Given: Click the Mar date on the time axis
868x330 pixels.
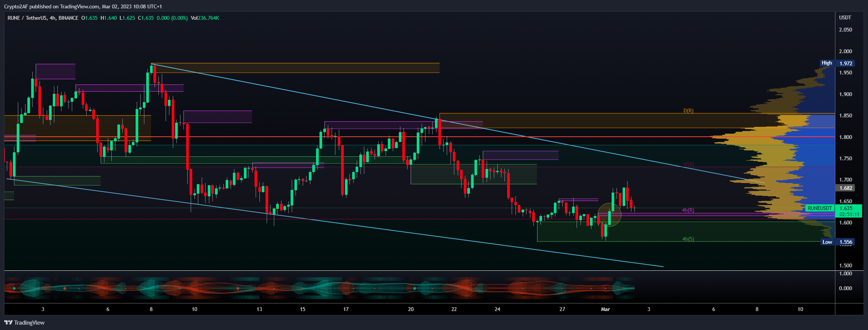Looking at the screenshot, I should coord(606,309).
